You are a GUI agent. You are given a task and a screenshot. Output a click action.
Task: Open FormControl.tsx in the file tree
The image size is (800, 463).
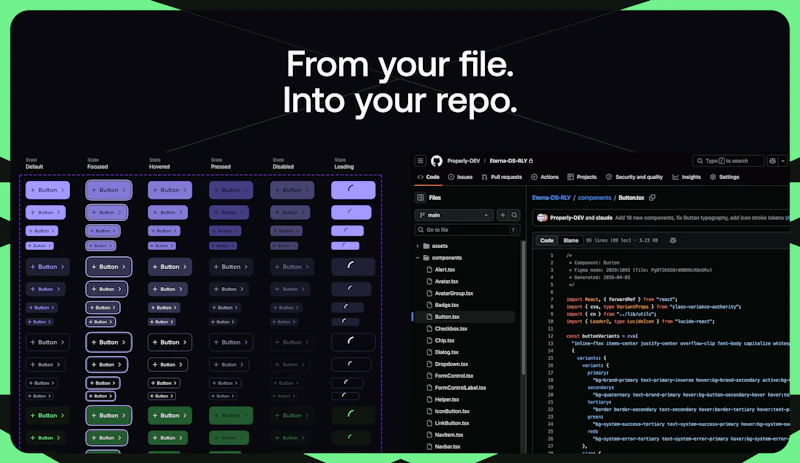(x=454, y=376)
